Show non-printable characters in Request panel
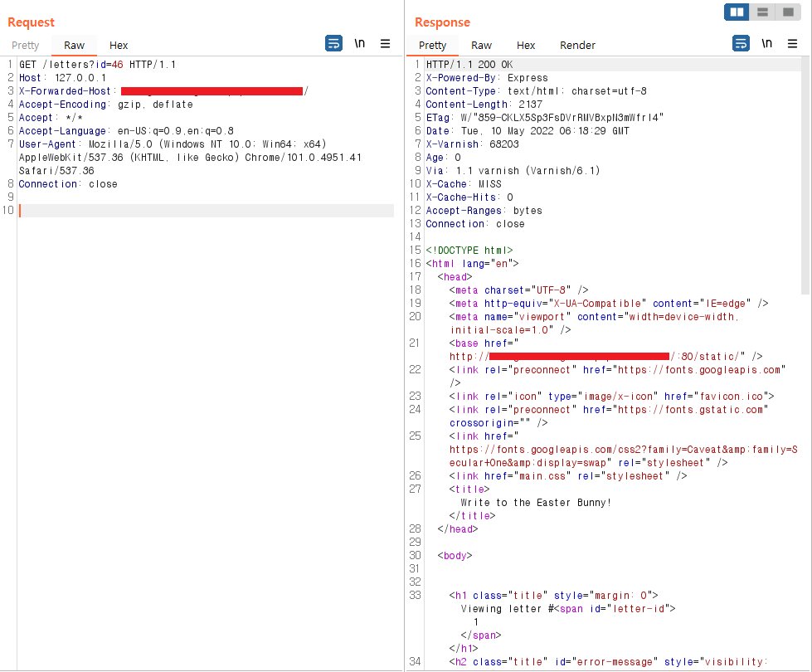 tap(359, 43)
